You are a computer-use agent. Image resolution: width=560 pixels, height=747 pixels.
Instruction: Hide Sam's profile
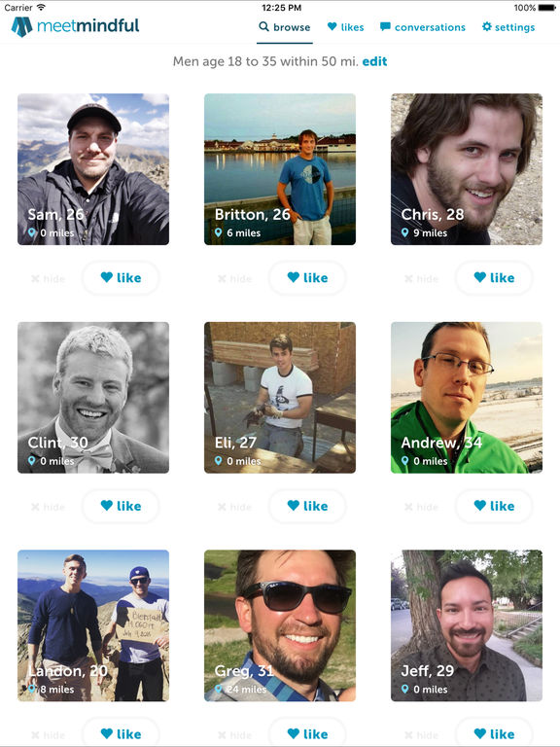point(48,279)
